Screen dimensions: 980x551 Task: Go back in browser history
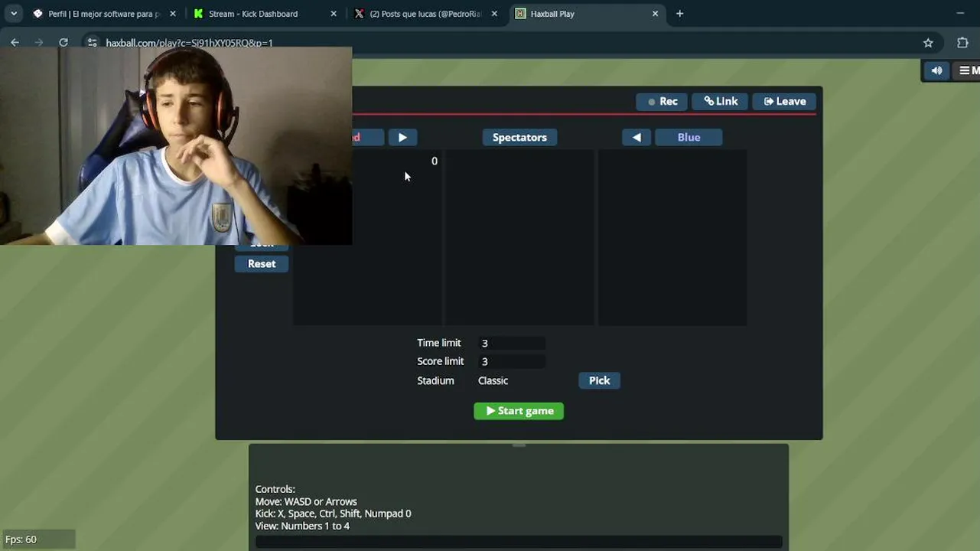15,43
